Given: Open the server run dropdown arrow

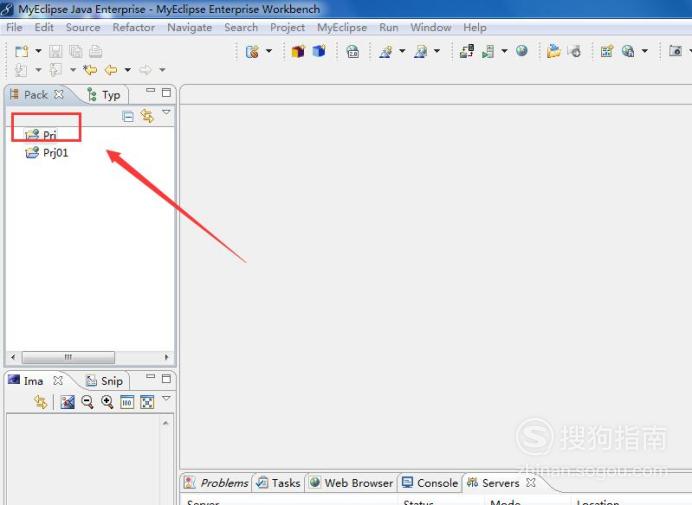Looking at the screenshot, I should [x=504, y=51].
